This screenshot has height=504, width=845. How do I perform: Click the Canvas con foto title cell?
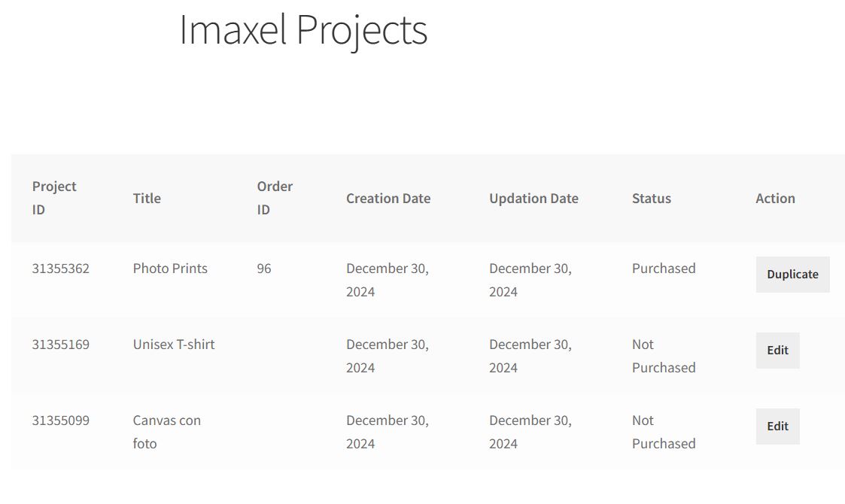click(x=166, y=432)
